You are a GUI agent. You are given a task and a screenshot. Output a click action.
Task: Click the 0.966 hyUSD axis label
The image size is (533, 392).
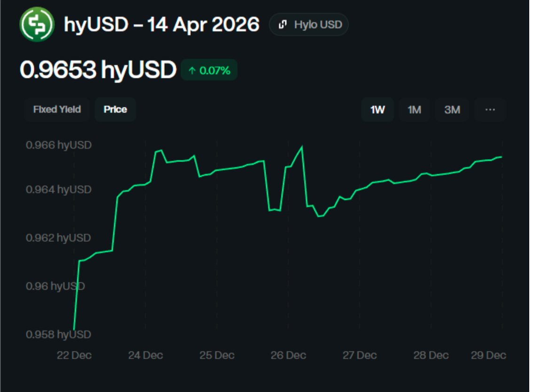pos(59,145)
